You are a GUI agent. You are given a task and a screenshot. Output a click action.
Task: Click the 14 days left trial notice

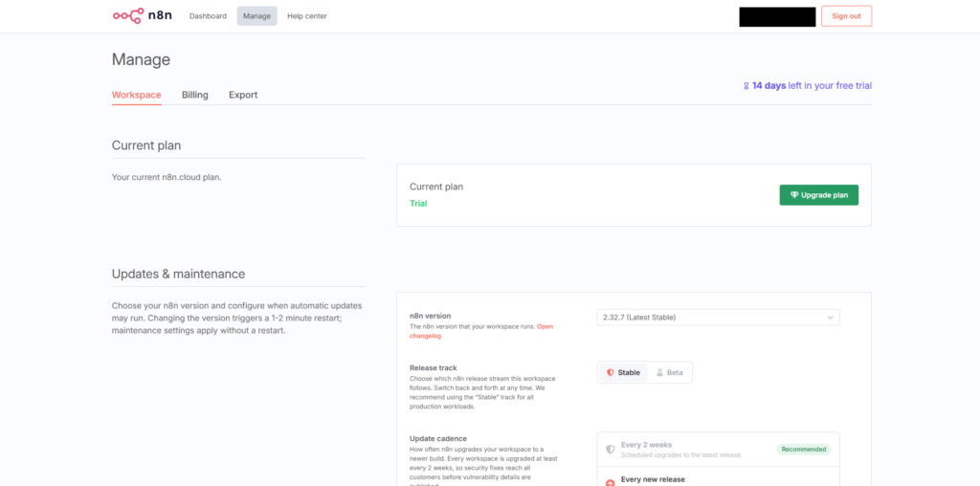tap(808, 85)
